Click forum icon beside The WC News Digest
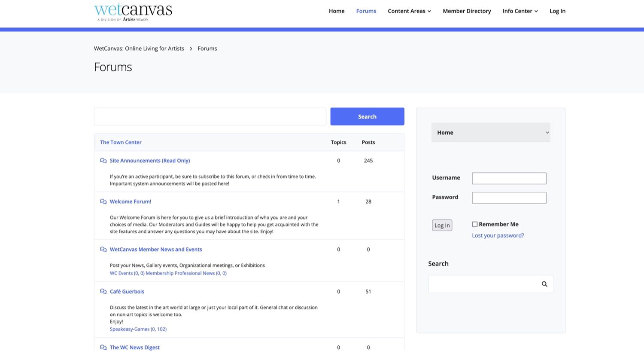Screen dimensions: 644x351 click(x=103, y=347)
